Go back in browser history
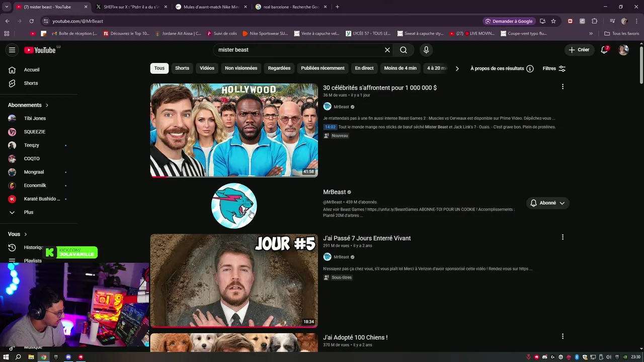 [7, 21]
